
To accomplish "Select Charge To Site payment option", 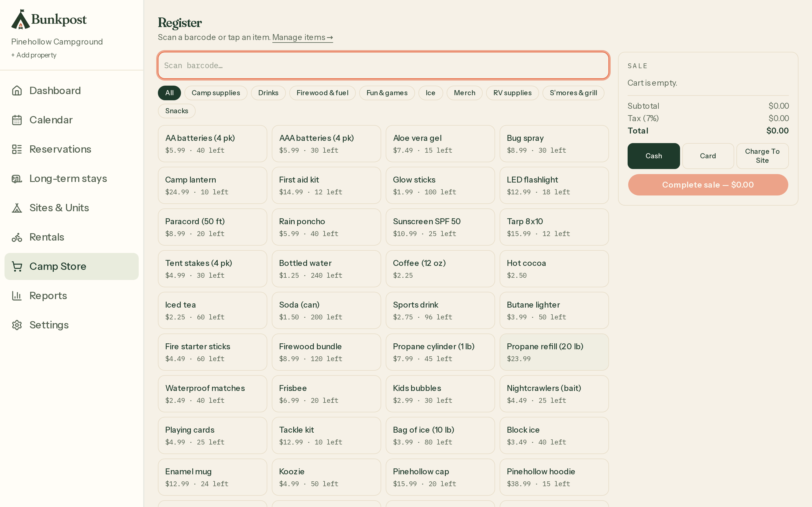I will point(762,156).
